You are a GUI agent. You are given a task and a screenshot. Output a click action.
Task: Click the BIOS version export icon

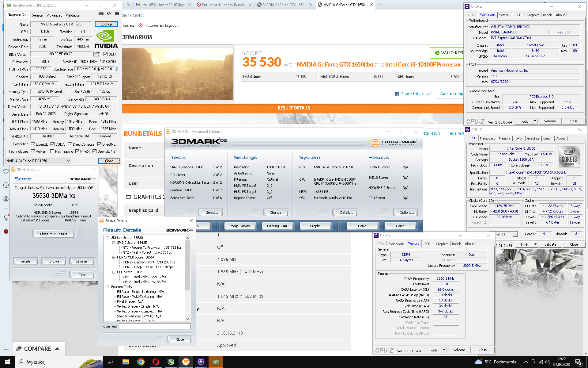click(x=96, y=54)
